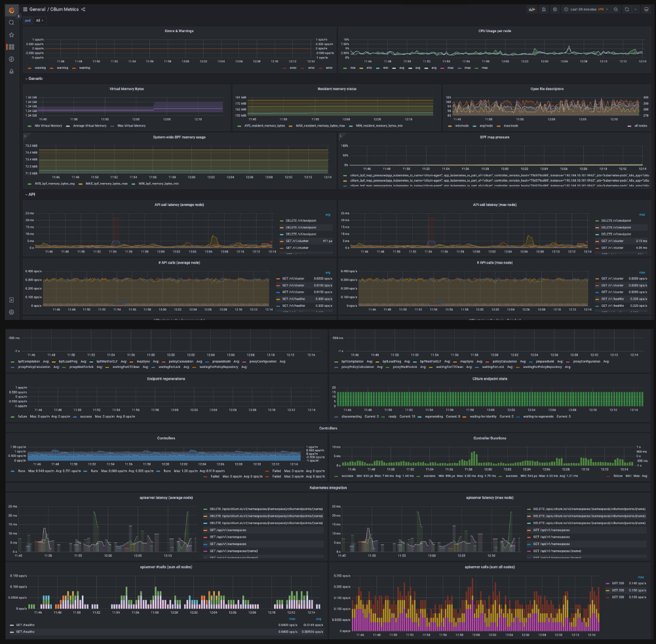Click the MIN_resident_memory_bytes_min legend color marker
656x644 pixels.
pyautogui.click(x=351, y=126)
